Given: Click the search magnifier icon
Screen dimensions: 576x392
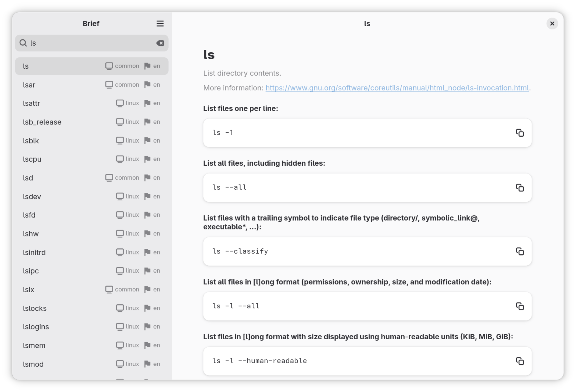Looking at the screenshot, I should click(23, 43).
